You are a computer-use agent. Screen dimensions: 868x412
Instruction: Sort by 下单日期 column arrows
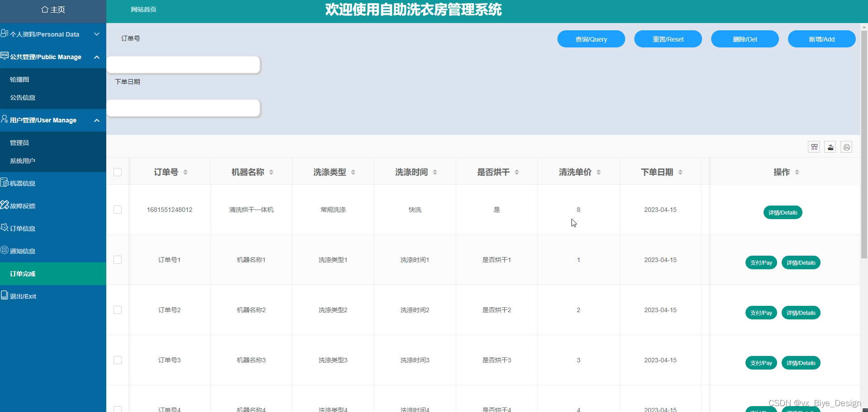[680, 172]
